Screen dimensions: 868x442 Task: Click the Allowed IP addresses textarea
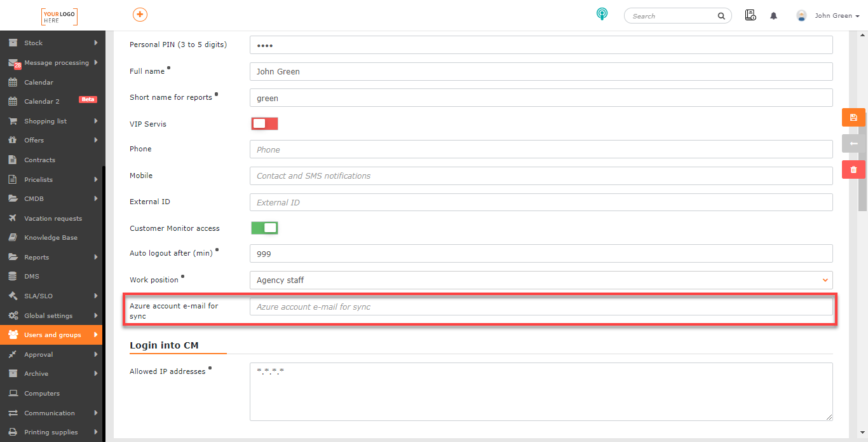(541, 392)
